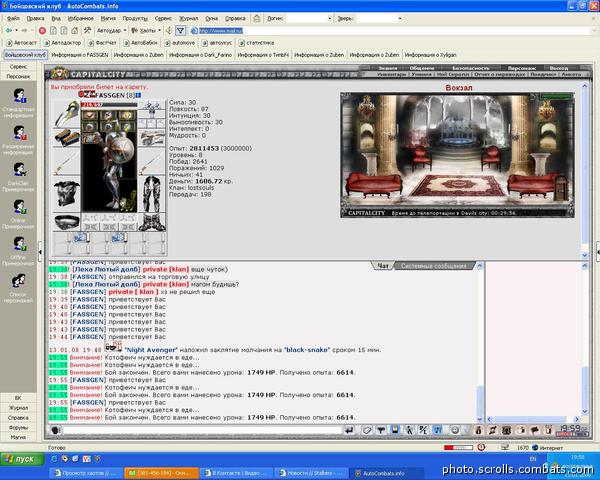Click the save chat floppy icon
The height and width of the screenshot is (480, 600).
[395, 430]
